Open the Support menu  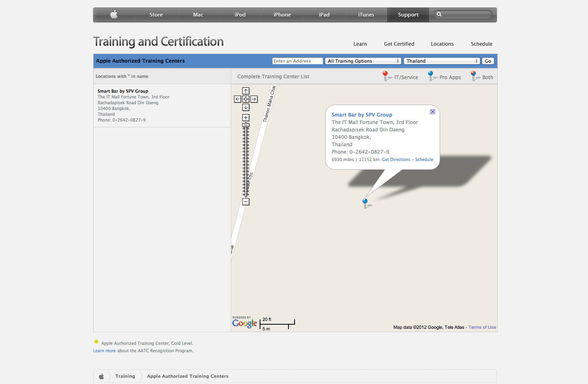(408, 15)
